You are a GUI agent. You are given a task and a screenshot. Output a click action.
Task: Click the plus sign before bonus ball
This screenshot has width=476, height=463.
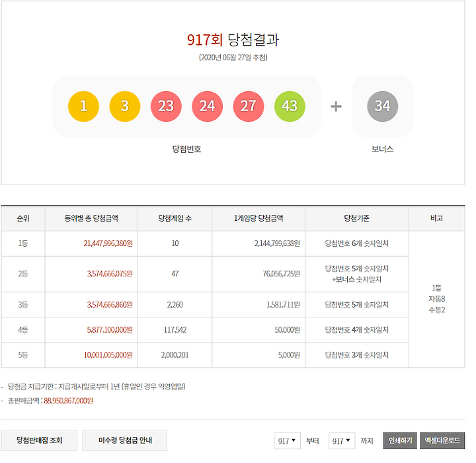[x=336, y=106]
